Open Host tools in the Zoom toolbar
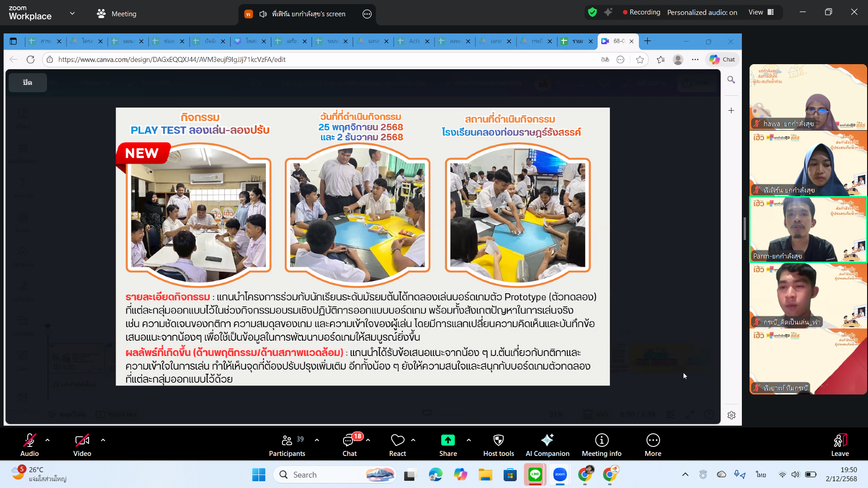Screen dimensions: 868x488 coord(498,444)
